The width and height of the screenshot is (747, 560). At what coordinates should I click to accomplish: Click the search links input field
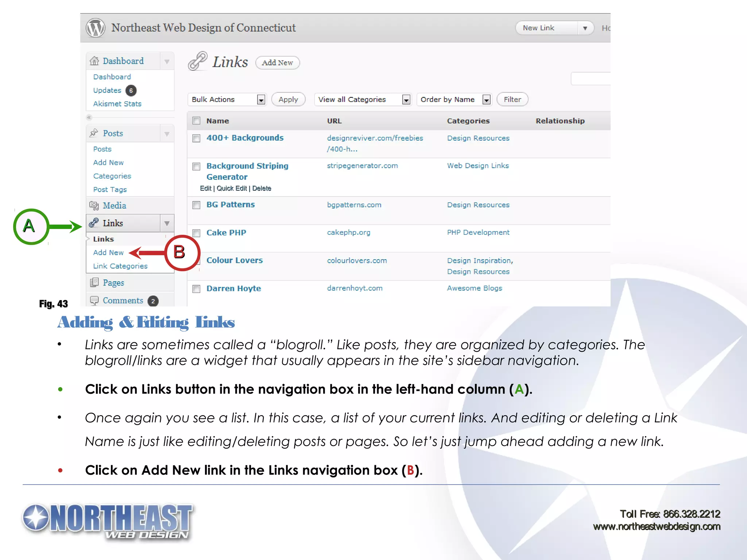pos(591,79)
